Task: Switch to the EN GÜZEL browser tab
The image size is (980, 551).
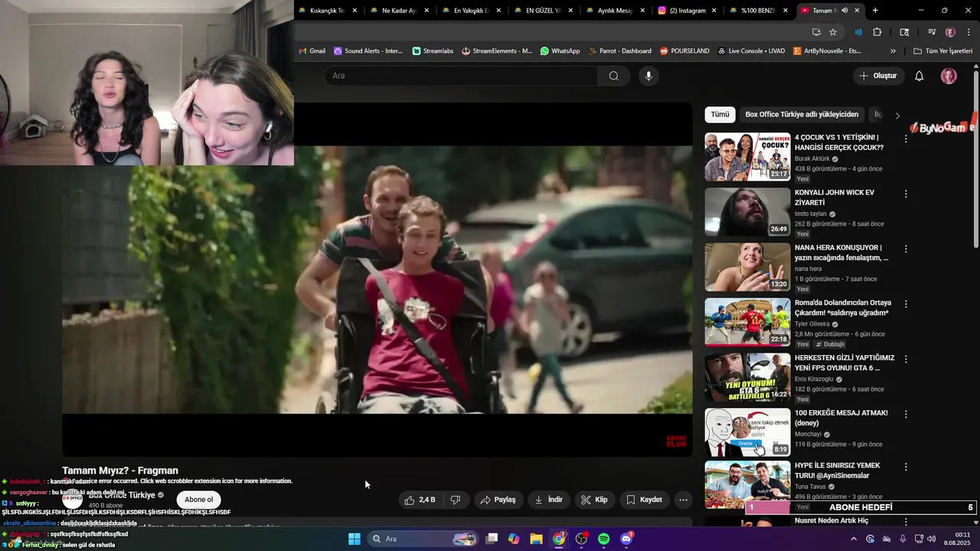Action: (543, 11)
